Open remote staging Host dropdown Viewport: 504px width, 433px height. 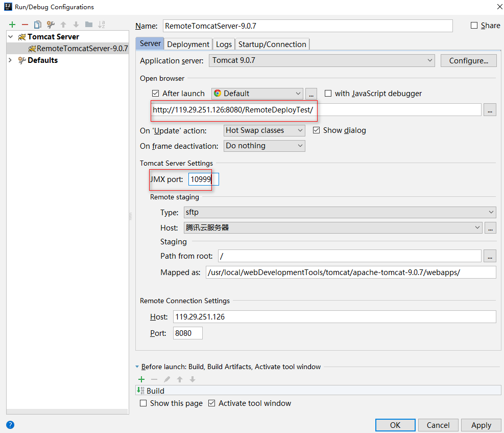click(x=333, y=228)
